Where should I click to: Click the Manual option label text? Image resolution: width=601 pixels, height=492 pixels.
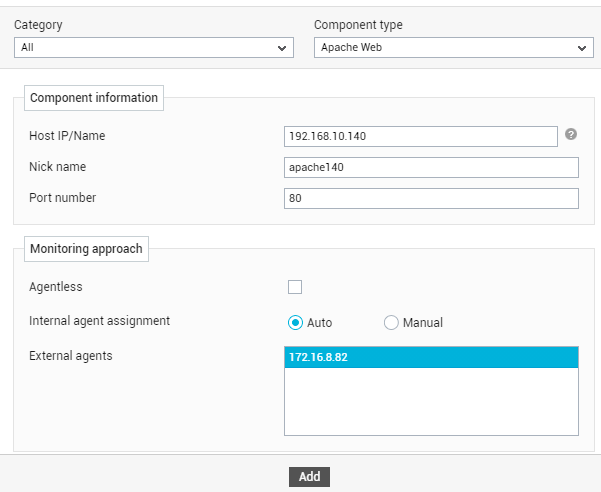tap(423, 323)
